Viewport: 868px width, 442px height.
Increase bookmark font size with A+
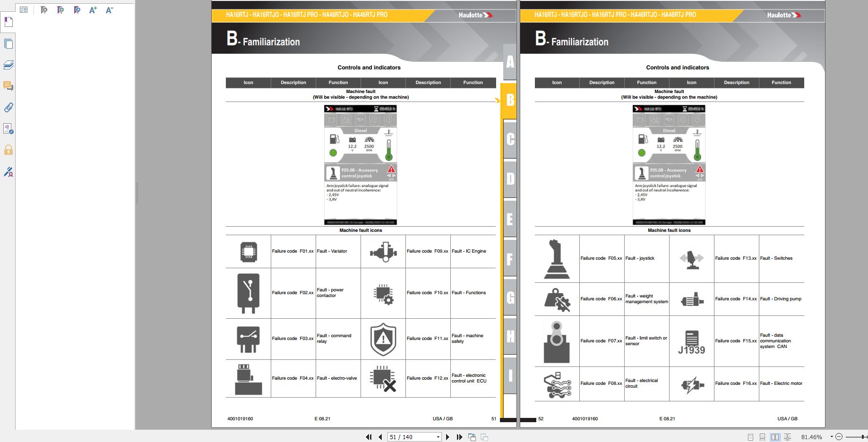93,10
